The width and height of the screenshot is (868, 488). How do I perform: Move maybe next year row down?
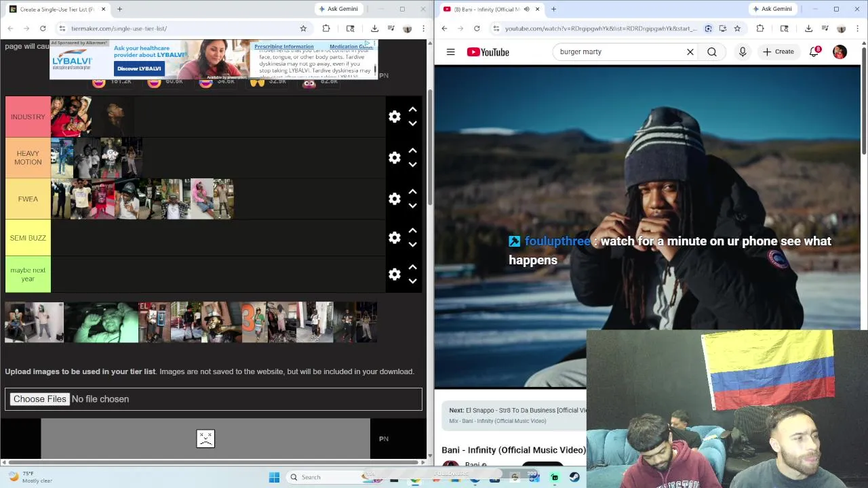pyautogui.click(x=412, y=281)
